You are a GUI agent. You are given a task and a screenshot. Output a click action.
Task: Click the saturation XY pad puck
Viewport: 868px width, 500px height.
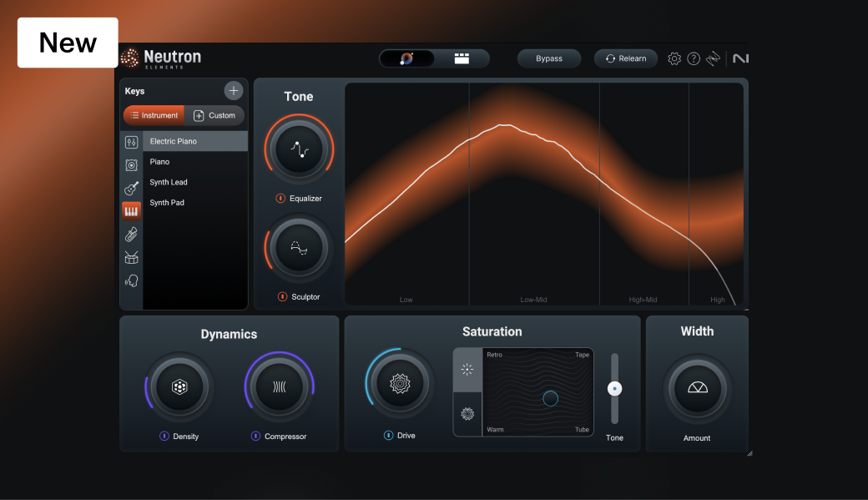pyautogui.click(x=550, y=398)
